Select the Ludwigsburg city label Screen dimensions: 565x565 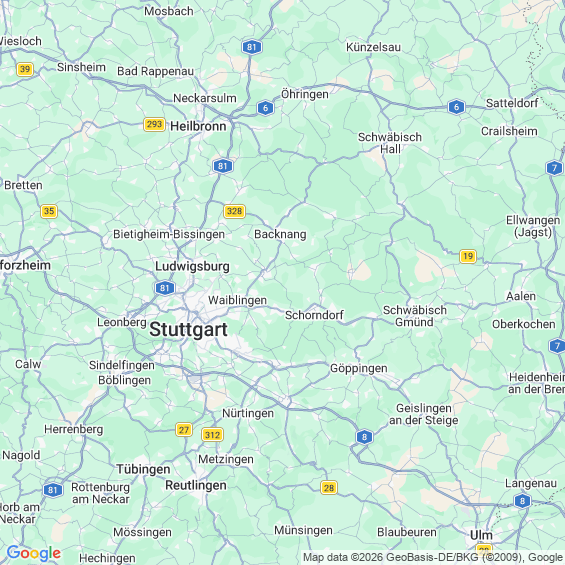point(192,266)
